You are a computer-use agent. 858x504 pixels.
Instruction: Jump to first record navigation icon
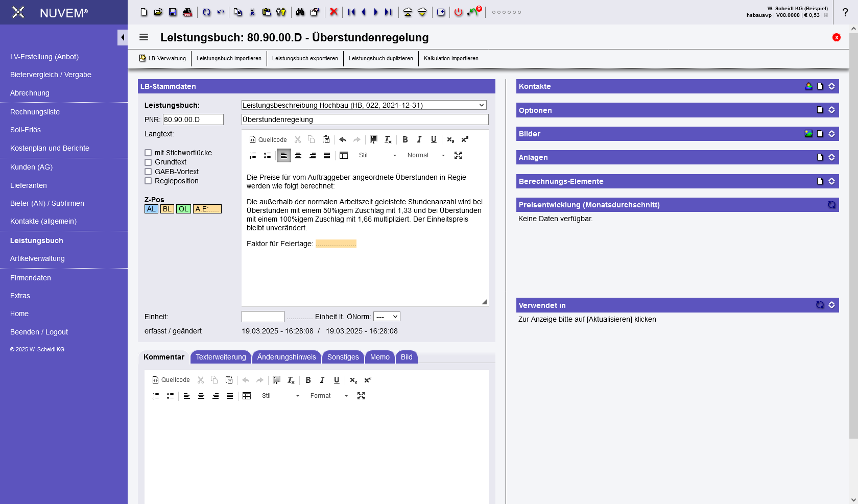(x=351, y=12)
